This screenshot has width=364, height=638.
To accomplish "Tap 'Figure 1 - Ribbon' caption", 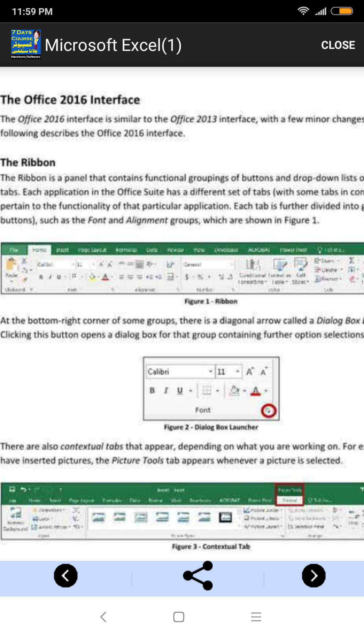I will pyautogui.click(x=211, y=301).
